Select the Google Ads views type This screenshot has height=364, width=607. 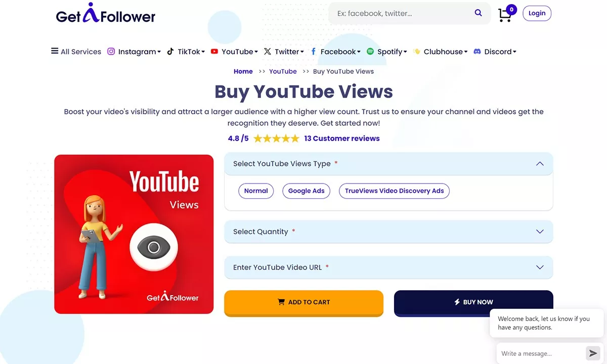(x=306, y=191)
